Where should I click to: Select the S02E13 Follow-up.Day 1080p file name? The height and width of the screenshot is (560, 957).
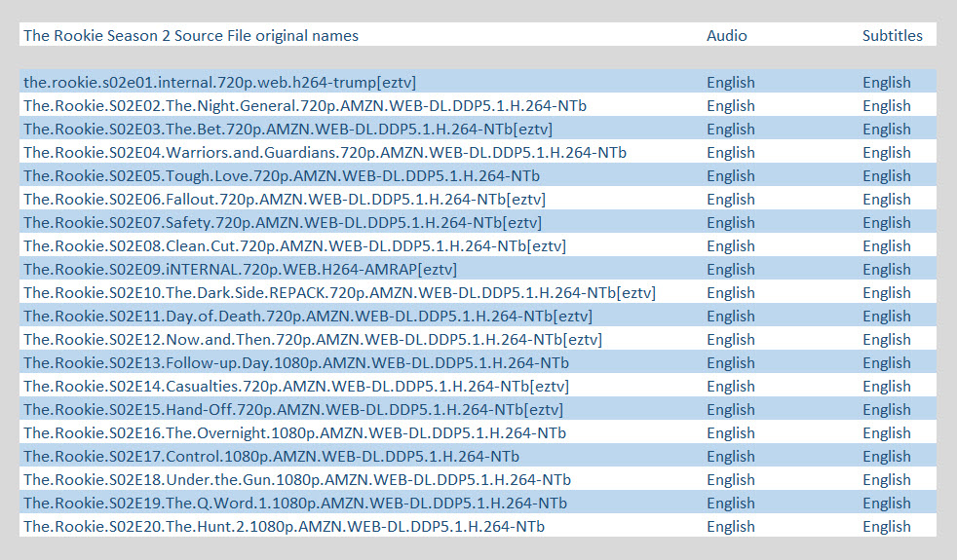[x=296, y=363]
